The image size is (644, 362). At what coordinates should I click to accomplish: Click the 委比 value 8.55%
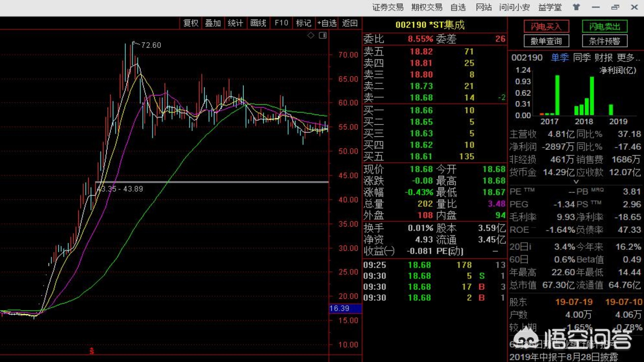click(x=420, y=39)
